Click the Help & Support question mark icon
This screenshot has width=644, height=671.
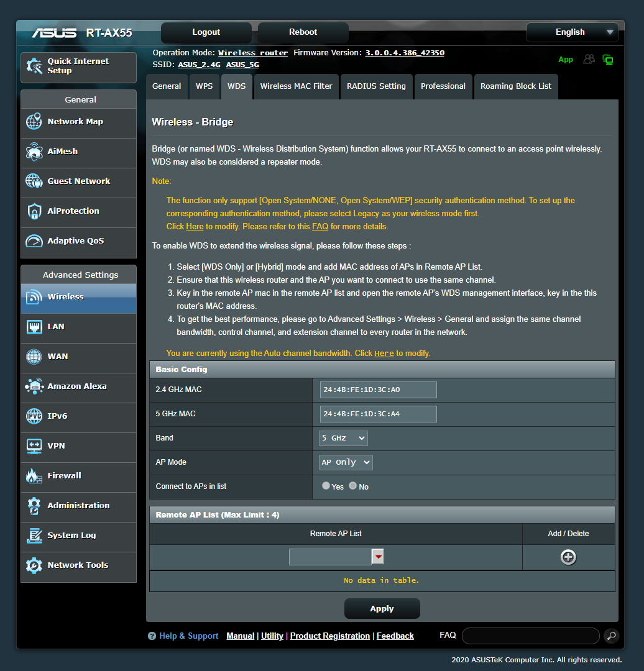tap(152, 636)
